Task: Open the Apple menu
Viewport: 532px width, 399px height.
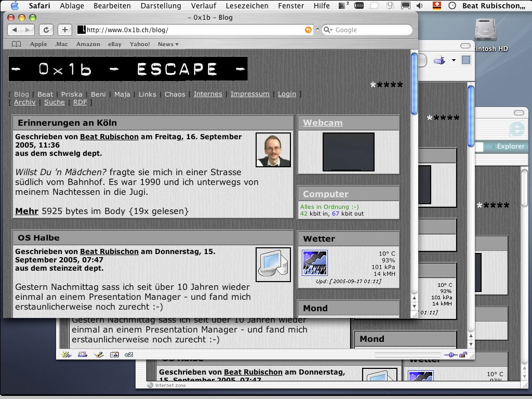Action: (x=15, y=5)
